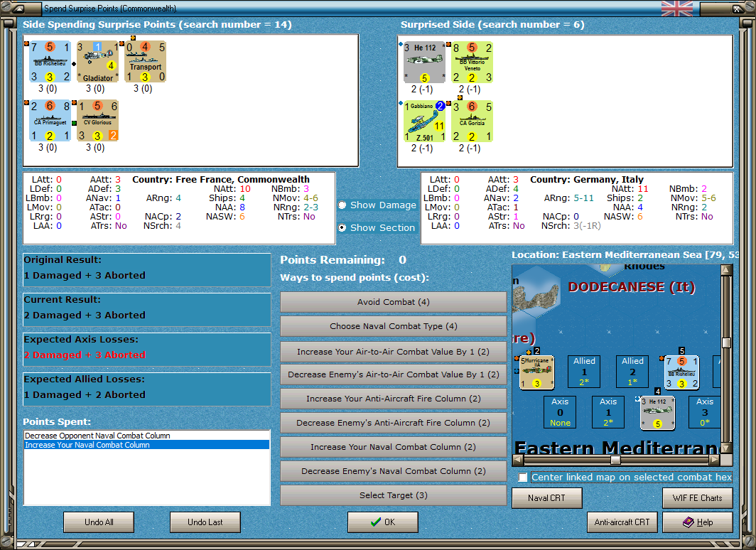Click the Undo Last button
The height and width of the screenshot is (550, 756).
pyautogui.click(x=205, y=522)
